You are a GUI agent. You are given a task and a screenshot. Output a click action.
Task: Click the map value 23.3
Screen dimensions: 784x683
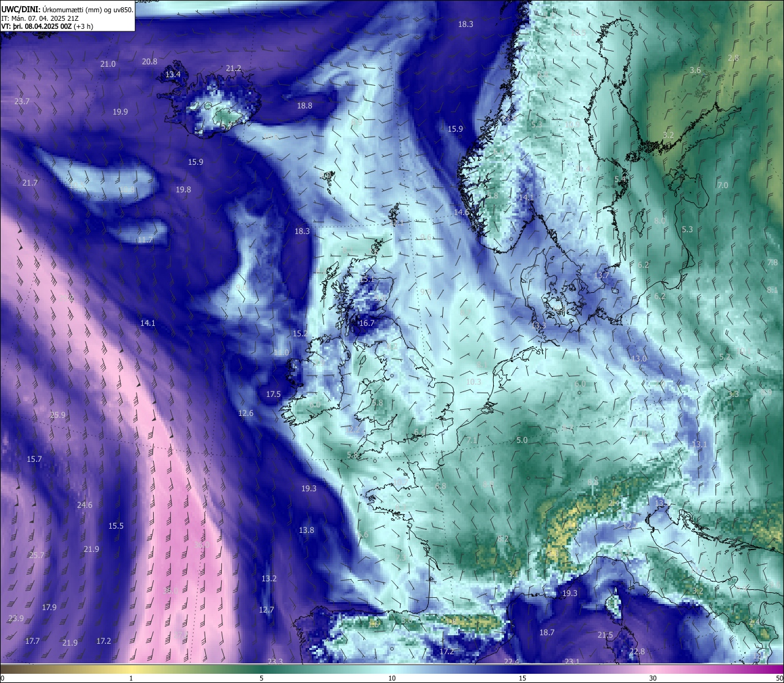tap(276, 662)
